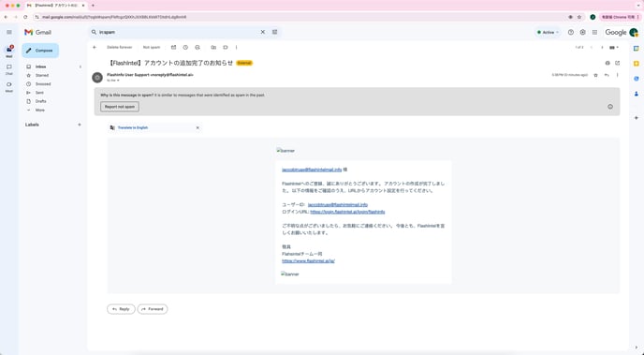Open the input tools dropdown
The image size is (644, 355).
coord(614,47)
